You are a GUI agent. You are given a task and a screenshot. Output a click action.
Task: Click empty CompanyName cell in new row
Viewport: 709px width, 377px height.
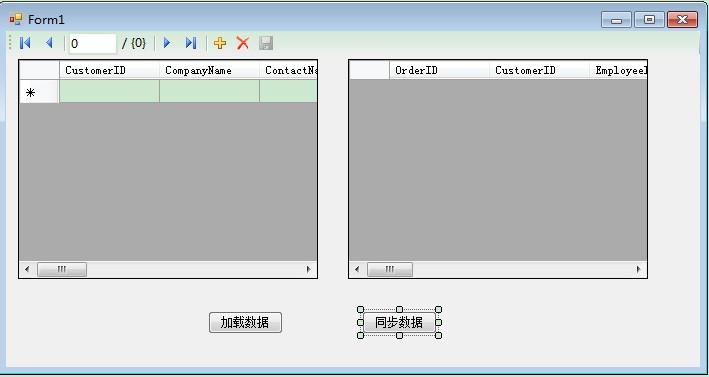coord(209,91)
